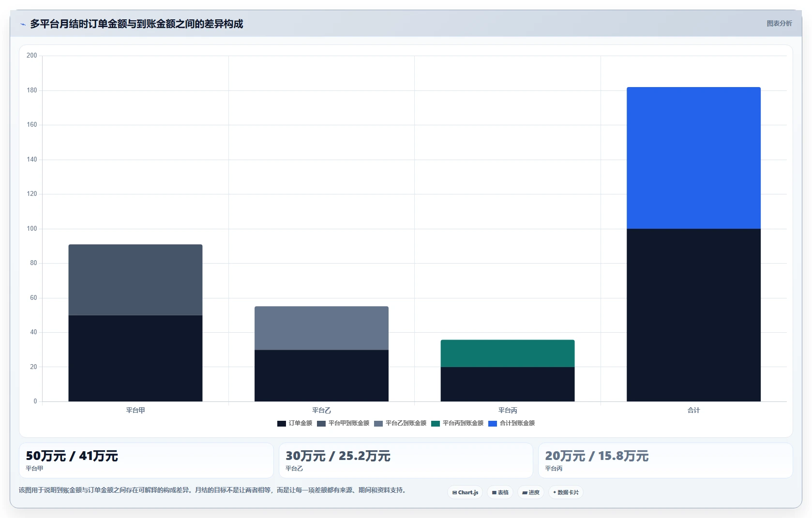Click the 平台丙 x-axis label
Image resolution: width=812 pixels, height=518 pixels.
[508, 410]
